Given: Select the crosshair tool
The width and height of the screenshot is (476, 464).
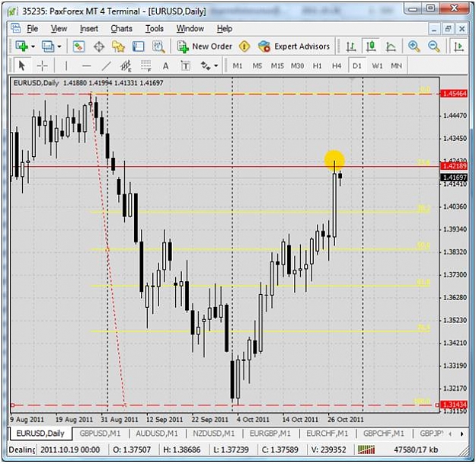Looking at the screenshot, I should pos(42,66).
